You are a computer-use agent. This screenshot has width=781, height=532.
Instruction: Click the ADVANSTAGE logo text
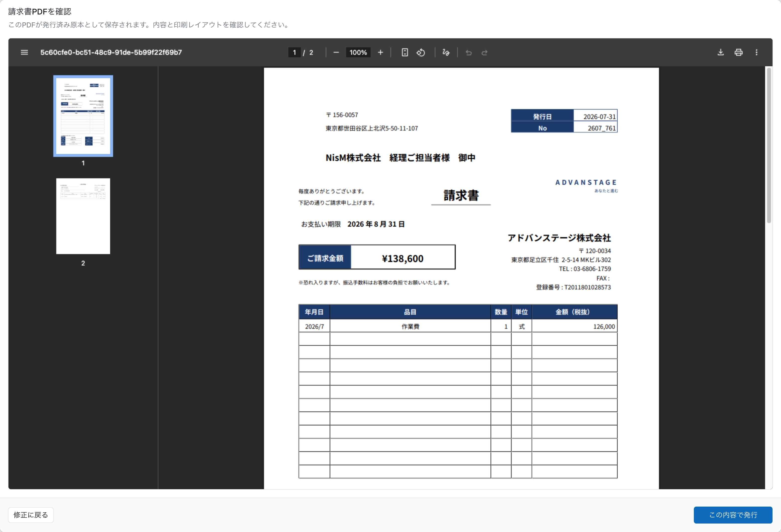click(x=586, y=183)
